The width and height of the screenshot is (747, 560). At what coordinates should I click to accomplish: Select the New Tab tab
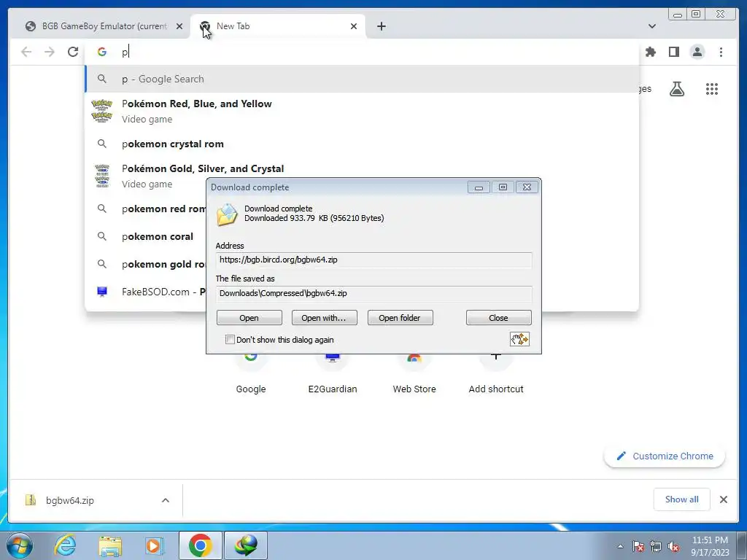(x=279, y=26)
